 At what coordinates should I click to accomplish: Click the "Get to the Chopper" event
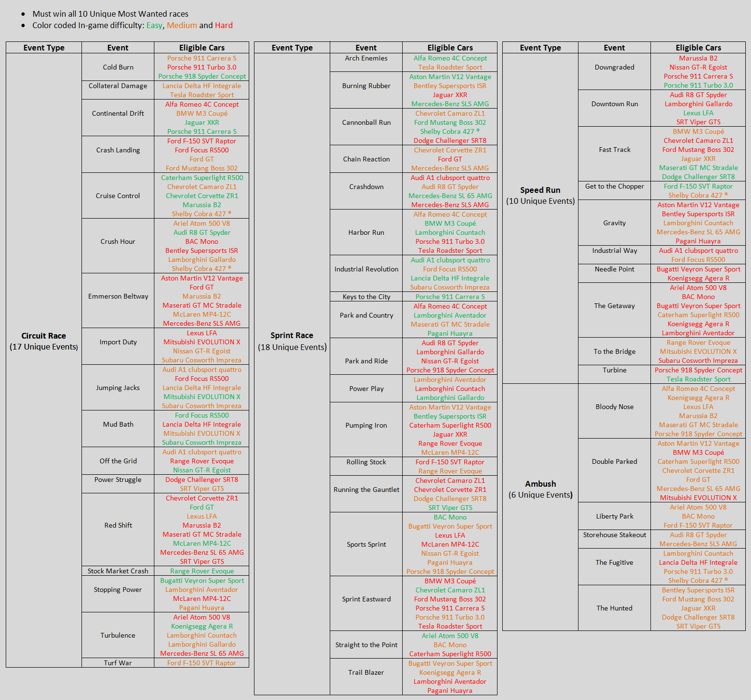coord(614,187)
